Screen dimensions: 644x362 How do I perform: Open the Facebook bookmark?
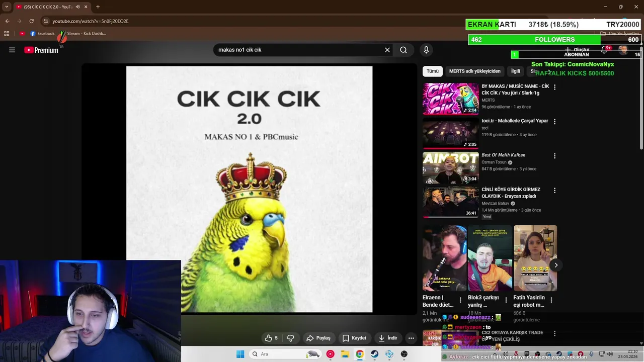[42, 34]
